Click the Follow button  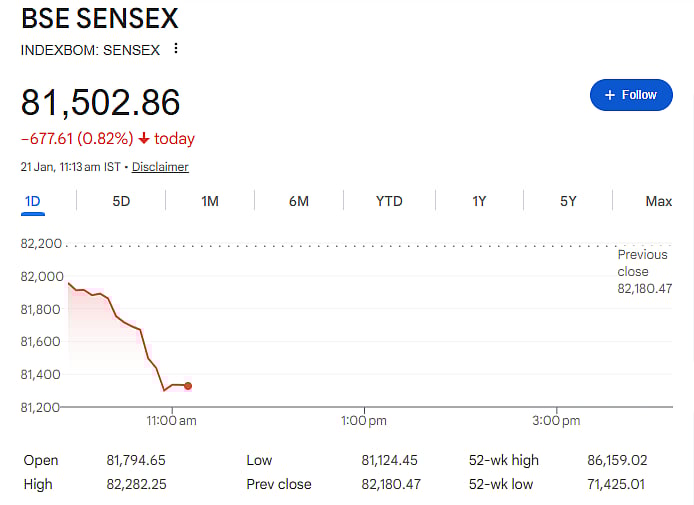631,95
